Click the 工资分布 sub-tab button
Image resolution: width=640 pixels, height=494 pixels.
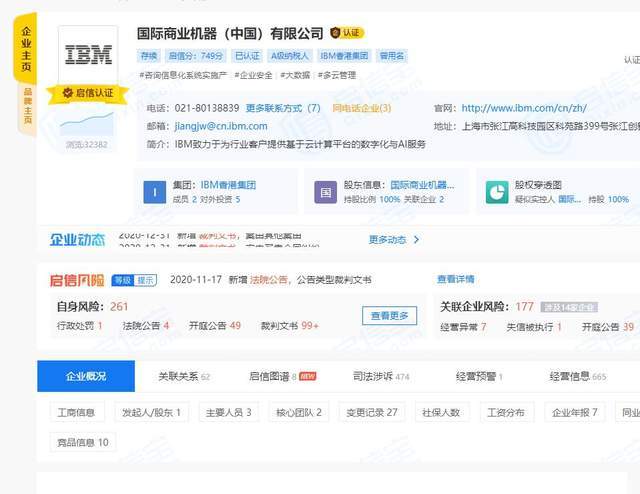pyautogui.click(x=507, y=412)
